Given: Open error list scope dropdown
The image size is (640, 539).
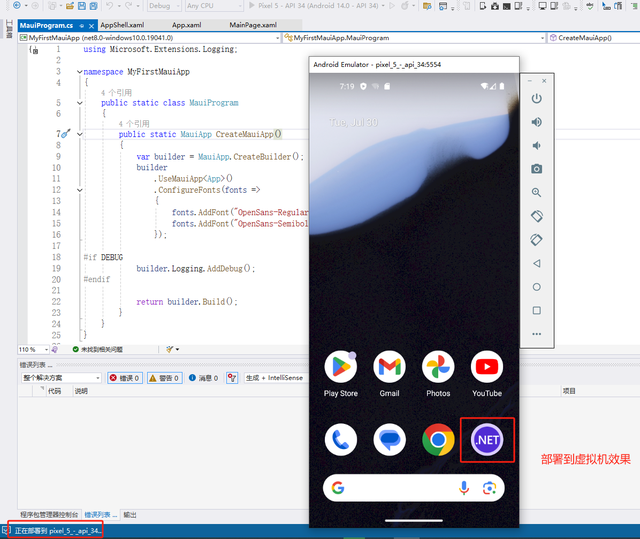Looking at the screenshot, I should pos(61,378).
